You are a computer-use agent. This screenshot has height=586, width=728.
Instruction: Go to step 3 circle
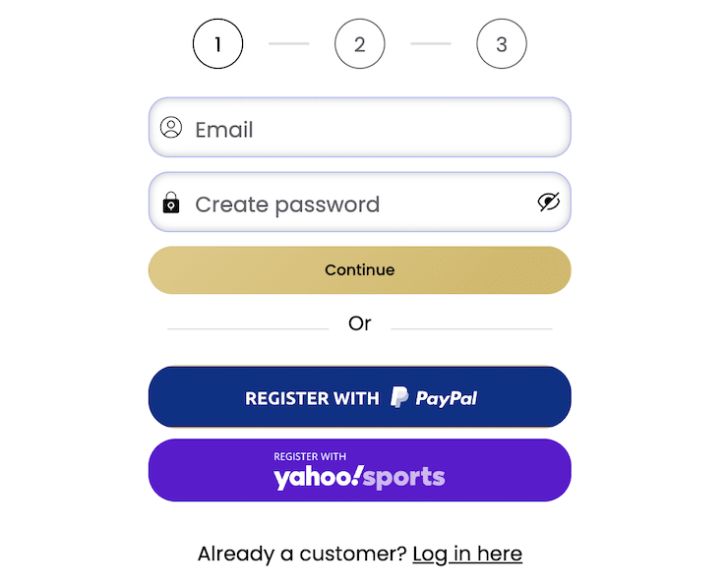(x=502, y=43)
